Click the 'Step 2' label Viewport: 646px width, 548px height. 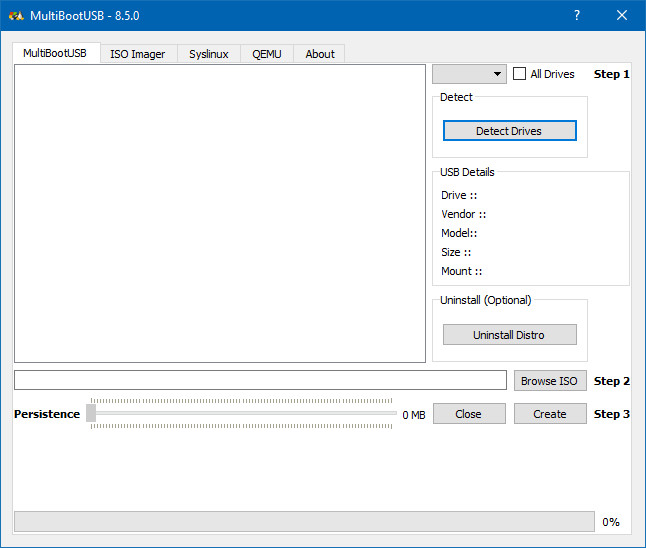click(x=611, y=381)
